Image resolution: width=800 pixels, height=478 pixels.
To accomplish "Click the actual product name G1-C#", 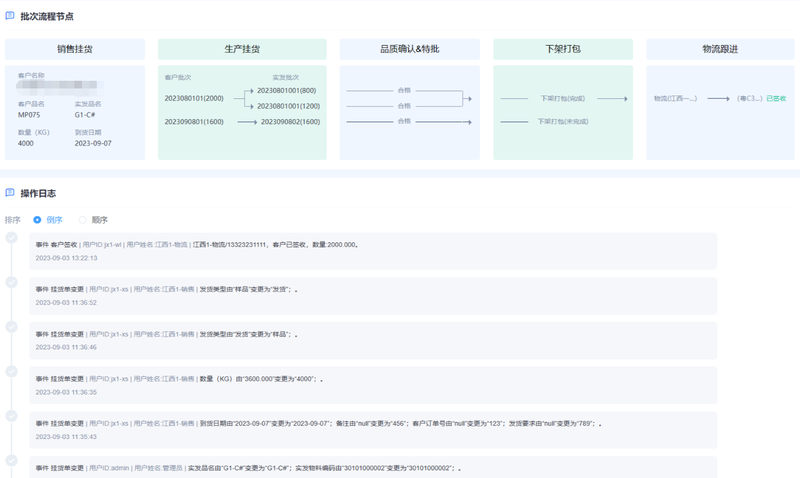I will (x=85, y=115).
